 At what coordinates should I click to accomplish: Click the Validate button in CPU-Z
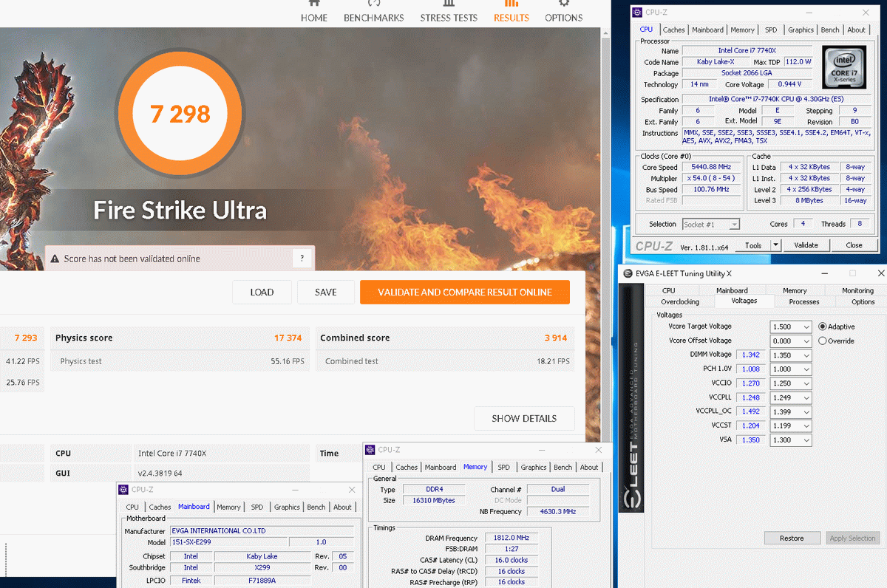pyautogui.click(x=806, y=245)
